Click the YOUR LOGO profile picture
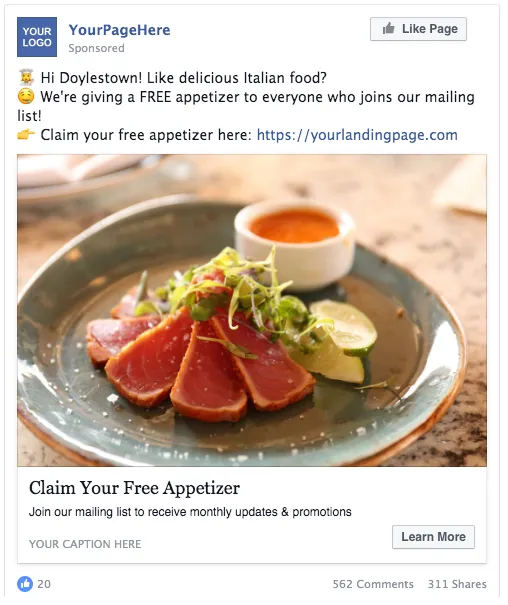 [37, 37]
